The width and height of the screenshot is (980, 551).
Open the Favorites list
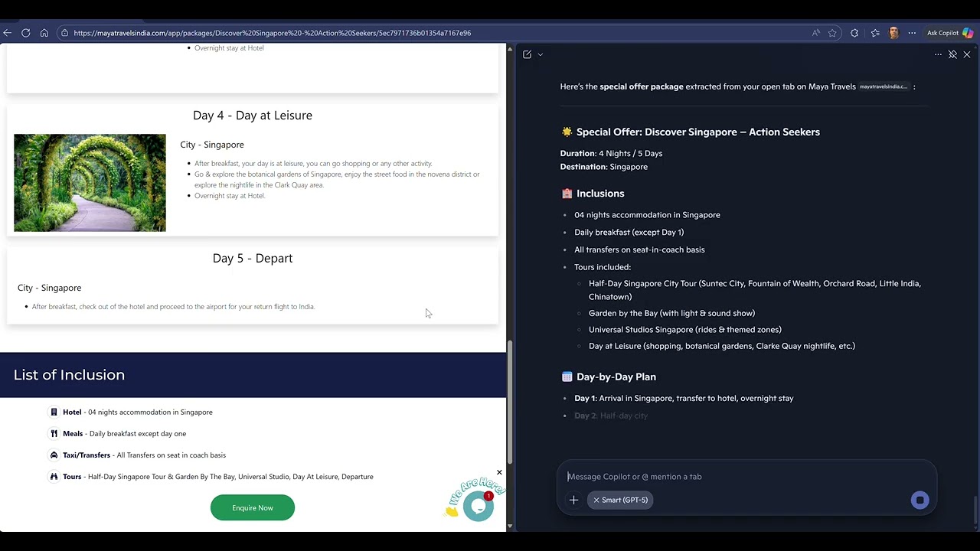point(875,33)
